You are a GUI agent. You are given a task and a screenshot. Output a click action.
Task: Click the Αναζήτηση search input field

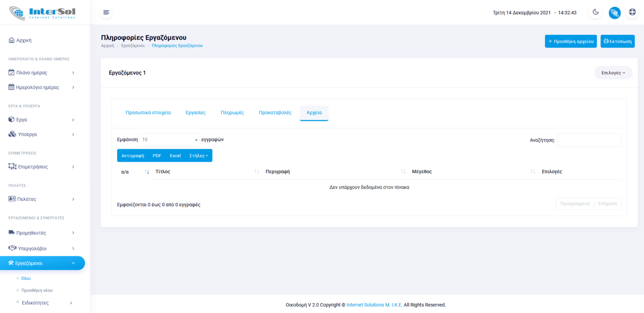tap(589, 140)
